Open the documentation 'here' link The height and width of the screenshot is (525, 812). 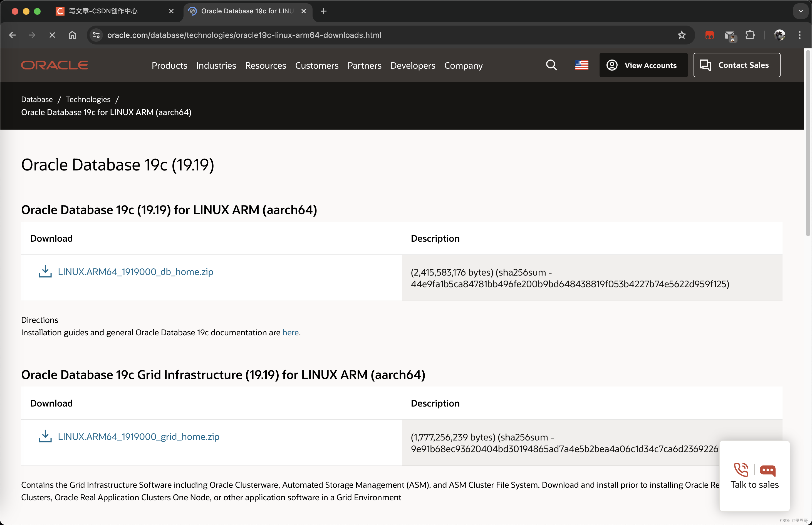tap(290, 332)
